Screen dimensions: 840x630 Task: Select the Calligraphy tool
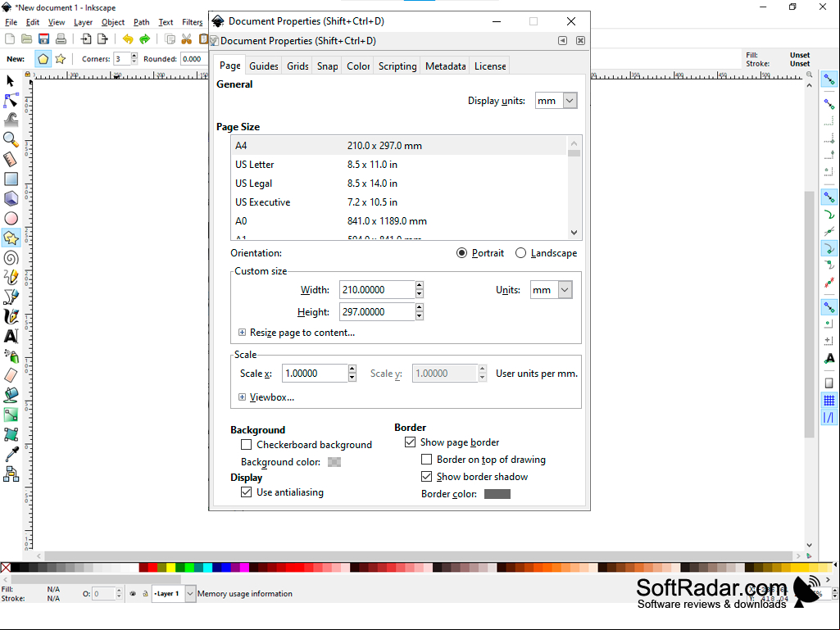point(11,316)
